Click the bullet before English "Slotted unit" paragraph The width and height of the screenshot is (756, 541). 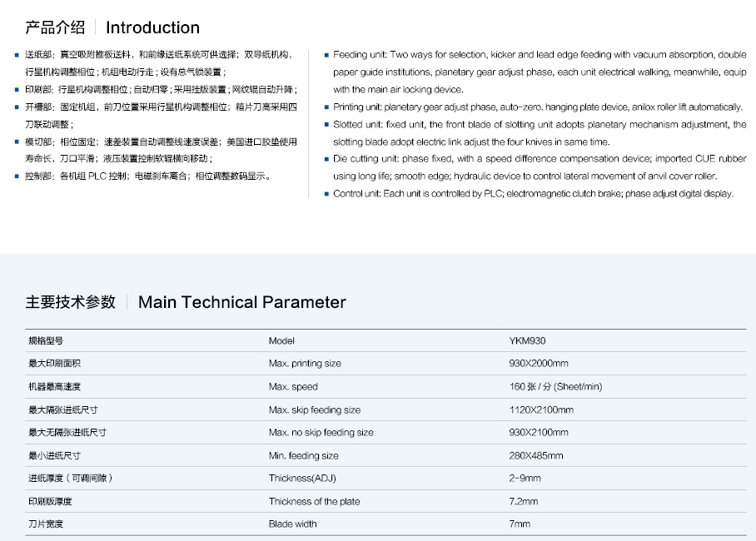click(326, 125)
